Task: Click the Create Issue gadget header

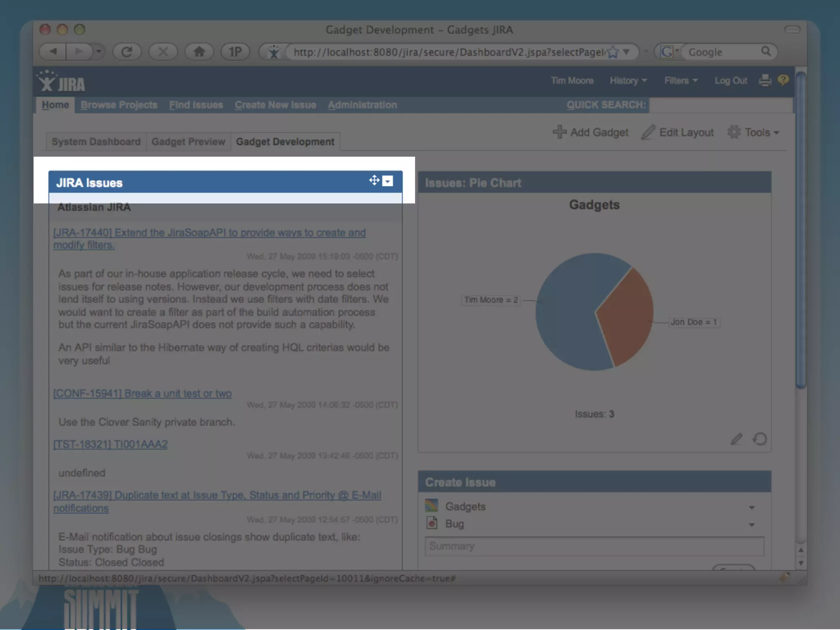Action: [x=594, y=482]
